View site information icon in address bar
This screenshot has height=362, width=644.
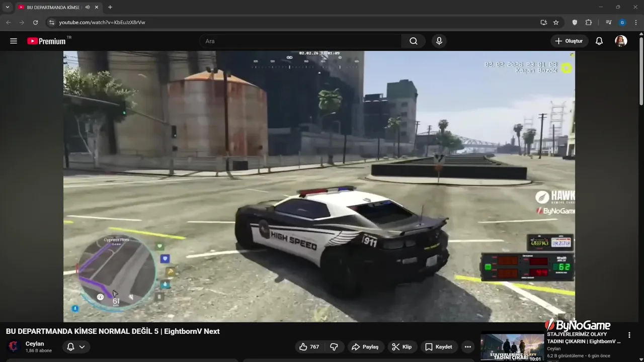51,22
